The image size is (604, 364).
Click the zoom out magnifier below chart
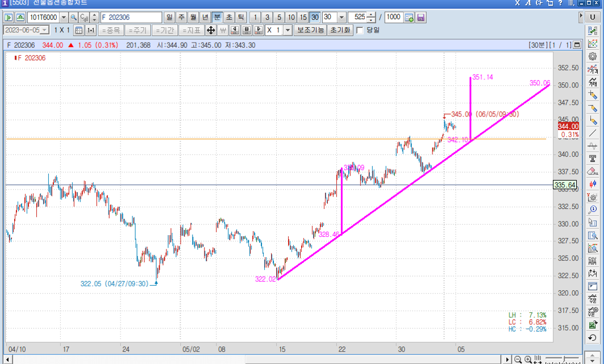[518, 359]
